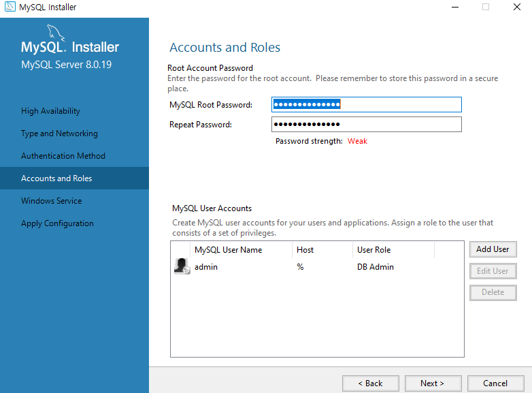Click the User Role column header
532x393 pixels.
tap(374, 250)
